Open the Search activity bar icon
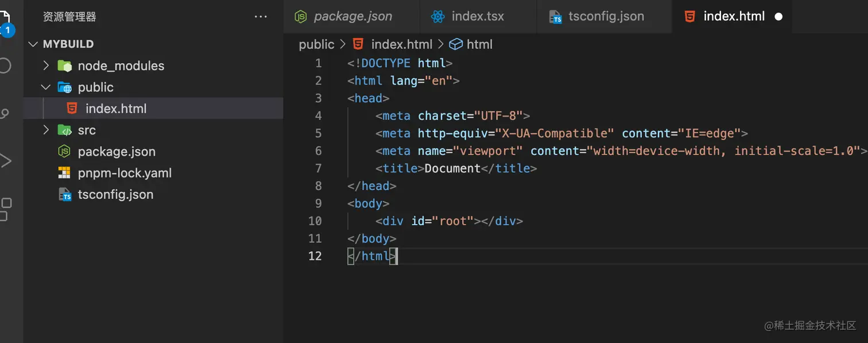 tap(5, 65)
